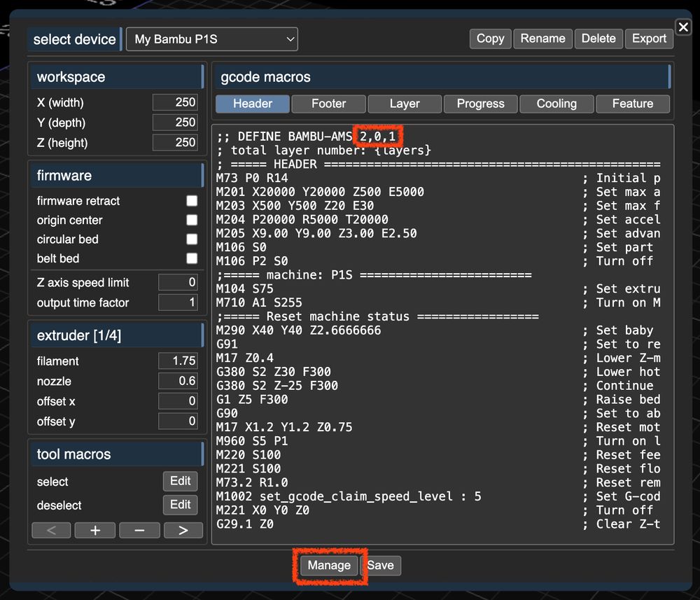The width and height of the screenshot is (700, 600).
Task: Click the Z axis speed limit field
Action: [x=178, y=282]
